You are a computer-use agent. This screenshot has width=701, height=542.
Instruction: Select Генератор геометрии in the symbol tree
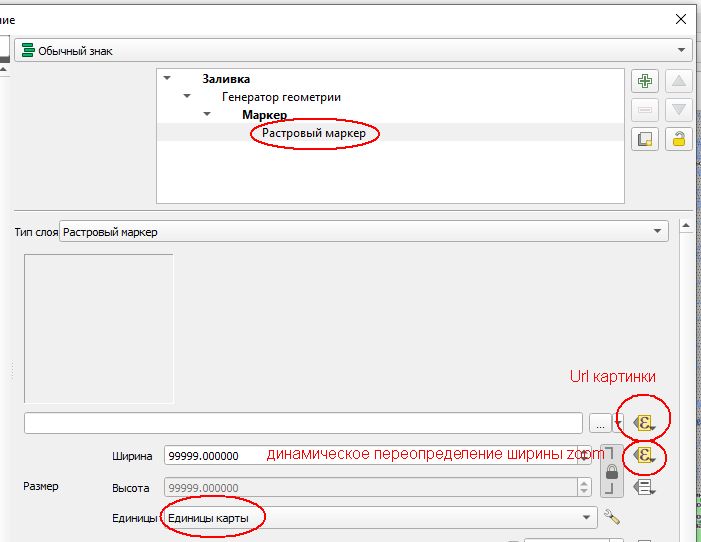281,97
